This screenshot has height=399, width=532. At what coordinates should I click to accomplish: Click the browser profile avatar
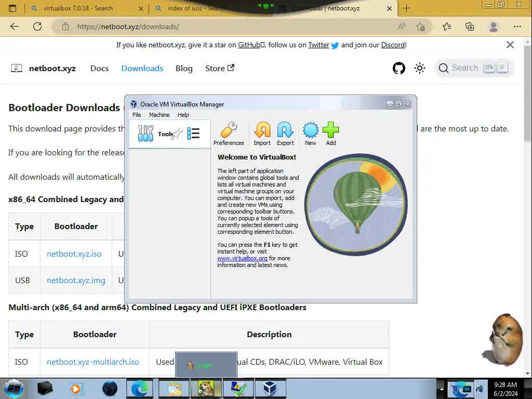[494, 26]
